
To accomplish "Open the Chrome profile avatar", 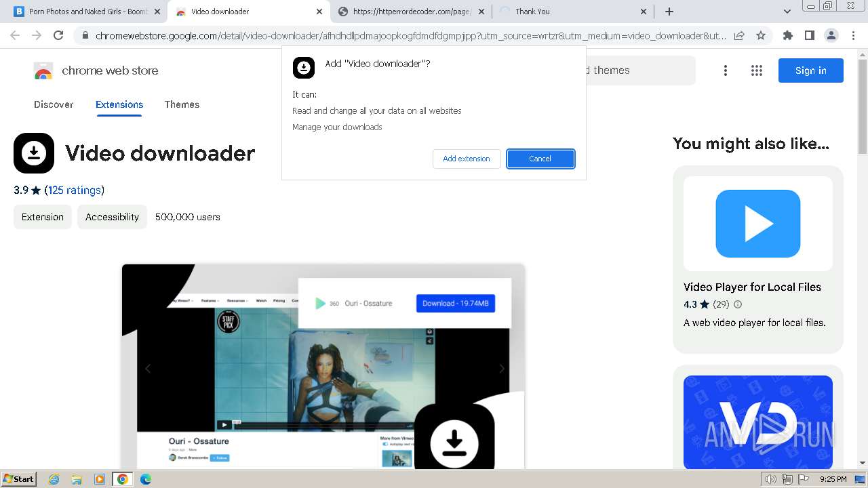I will (x=831, y=35).
